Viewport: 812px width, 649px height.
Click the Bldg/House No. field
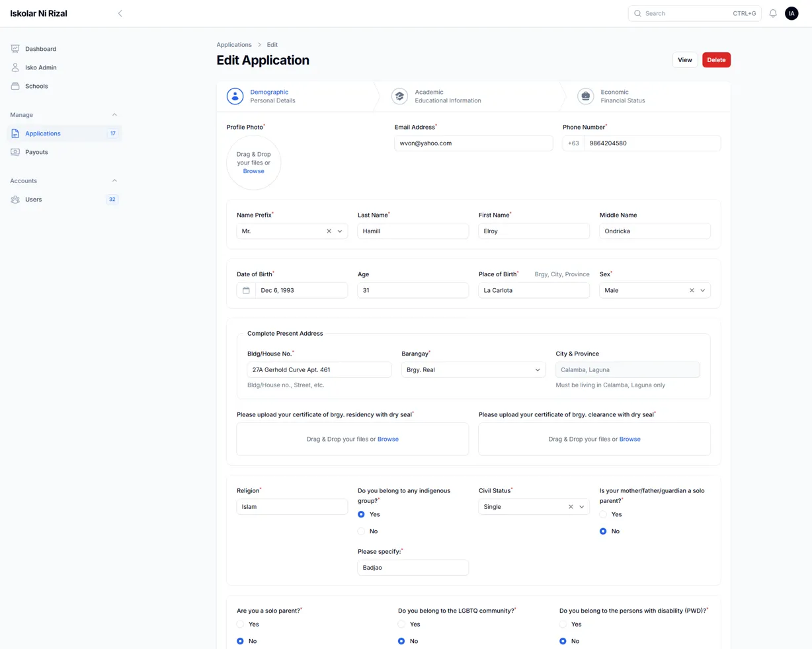click(x=319, y=370)
